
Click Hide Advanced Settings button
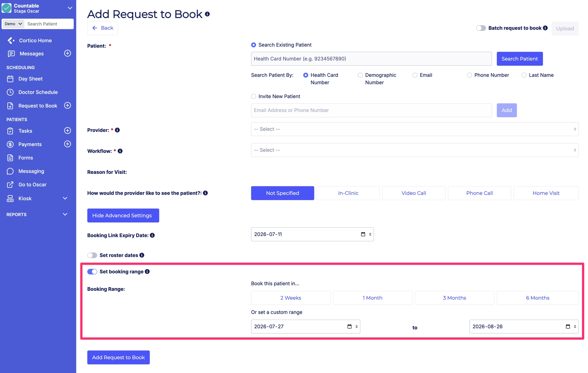123,215
